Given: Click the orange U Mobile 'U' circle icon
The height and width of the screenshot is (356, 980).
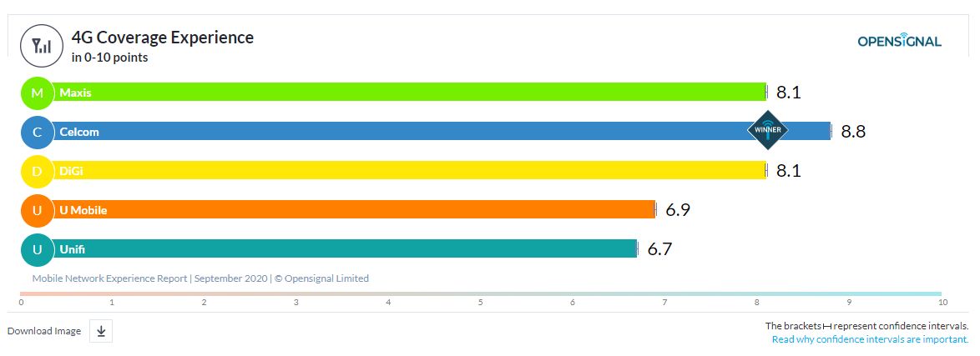Looking at the screenshot, I should [37, 210].
